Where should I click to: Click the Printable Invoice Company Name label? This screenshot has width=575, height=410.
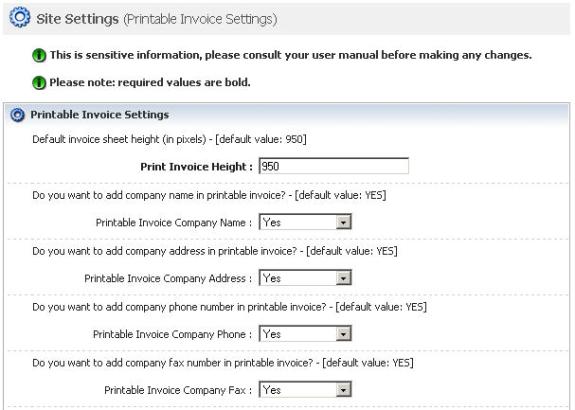pyautogui.click(x=174, y=223)
